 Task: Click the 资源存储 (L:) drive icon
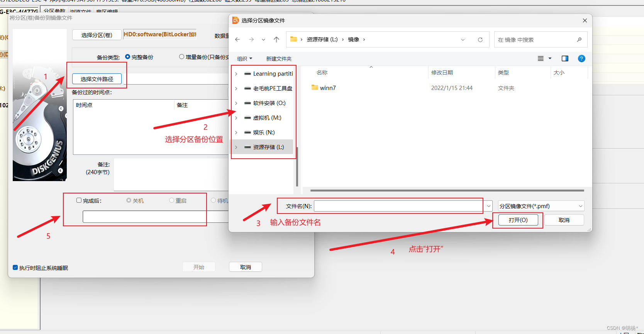click(x=247, y=147)
